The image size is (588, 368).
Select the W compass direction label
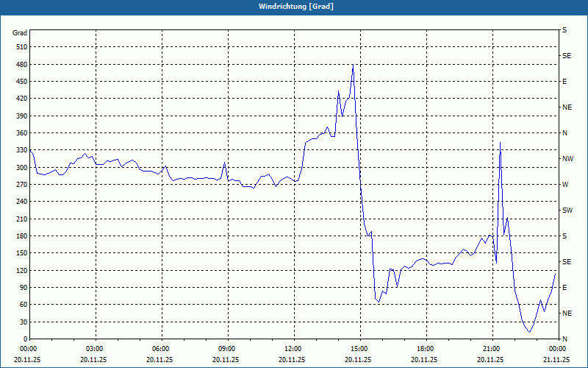(565, 185)
